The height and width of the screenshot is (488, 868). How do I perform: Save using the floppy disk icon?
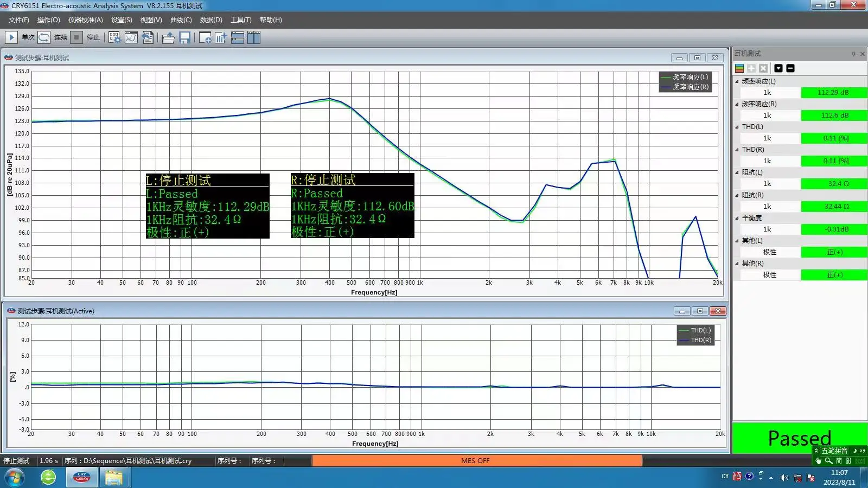click(x=184, y=37)
